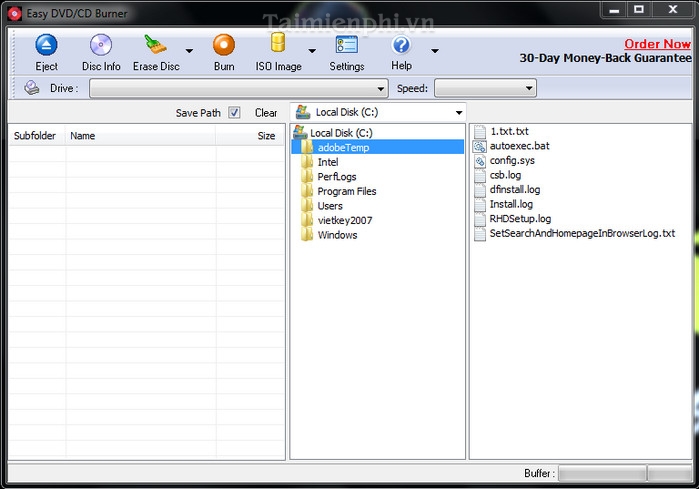Minimize the Easy DVD/CD Burner window
699x489 pixels.
[614, 10]
